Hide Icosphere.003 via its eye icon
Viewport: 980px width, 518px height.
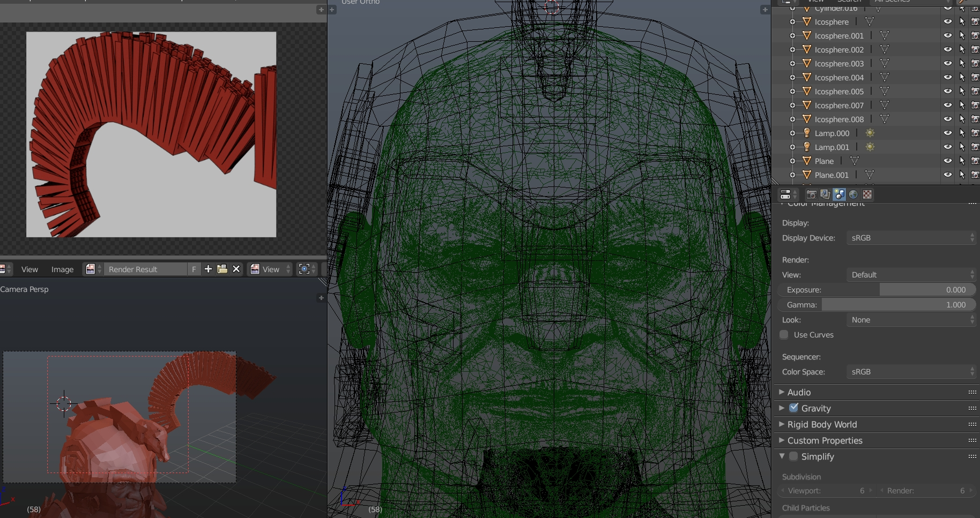point(948,63)
